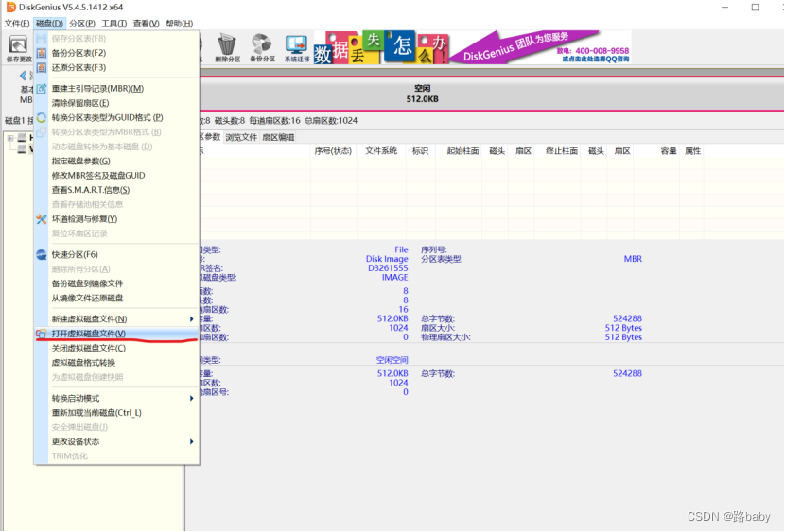785x532 pixels.
Task: Choose 修改MBR签名及磁盘GUID
Action: coord(116,176)
